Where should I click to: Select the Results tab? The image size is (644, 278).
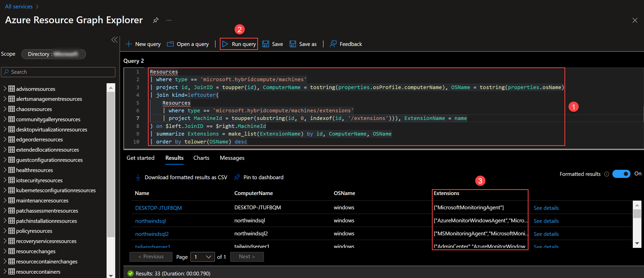coord(174,158)
